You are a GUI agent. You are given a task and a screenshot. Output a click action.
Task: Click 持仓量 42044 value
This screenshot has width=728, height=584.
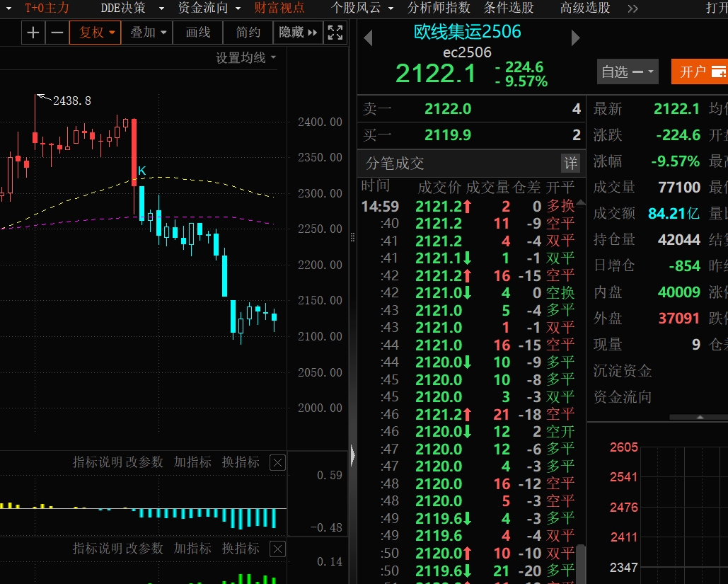(678, 240)
